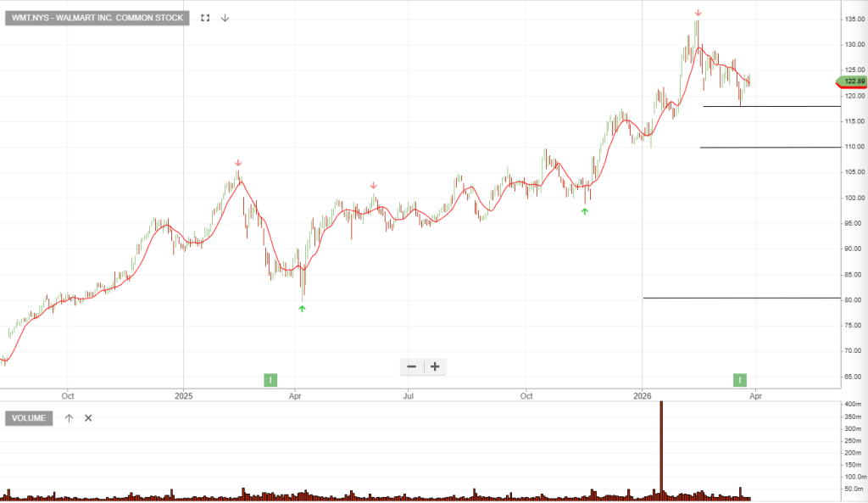Image resolution: width=868 pixels, height=503 pixels.
Task: Click the 122.89 current price tag
Action: point(852,81)
